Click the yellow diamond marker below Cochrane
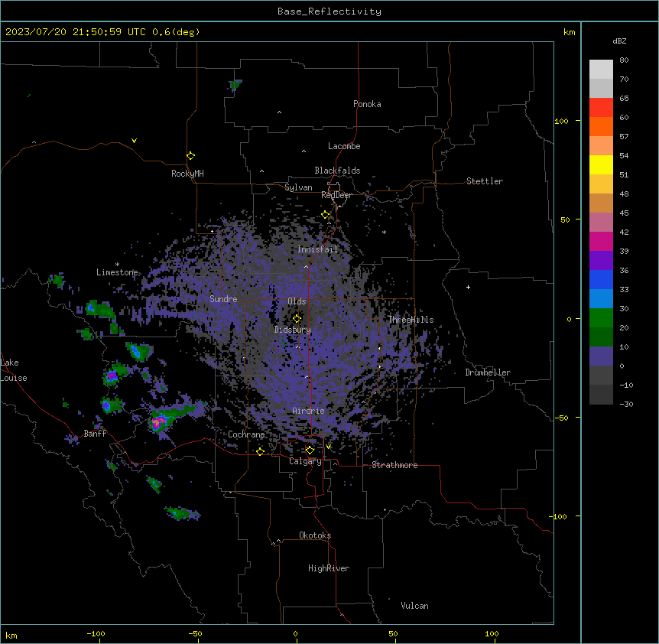The image size is (659, 644). [x=260, y=451]
